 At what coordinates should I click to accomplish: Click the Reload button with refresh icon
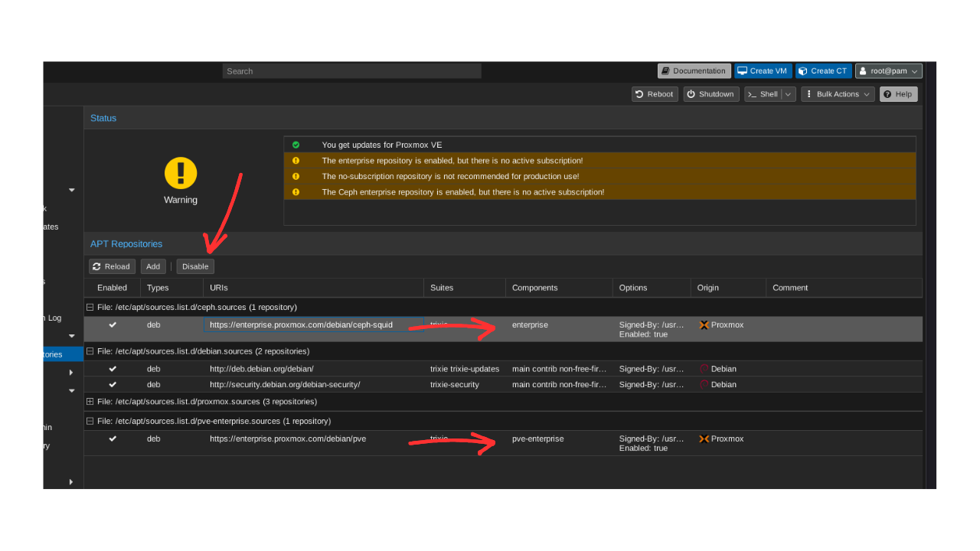tap(112, 266)
